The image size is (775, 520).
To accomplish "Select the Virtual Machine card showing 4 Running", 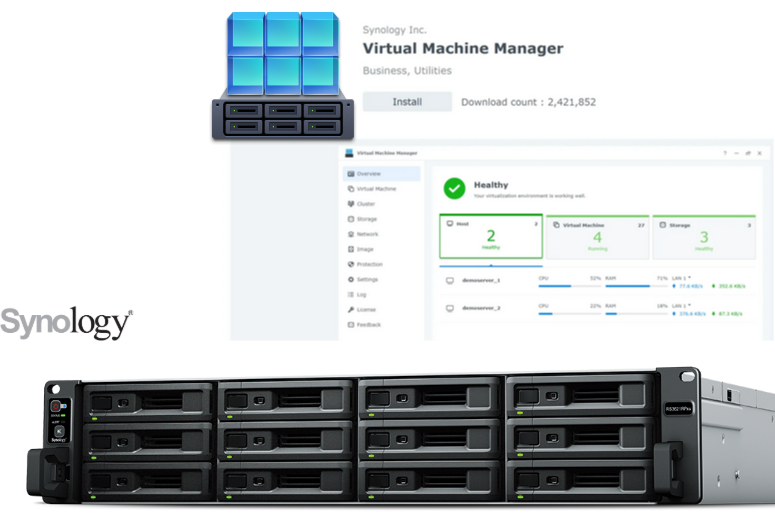I will click(x=598, y=237).
